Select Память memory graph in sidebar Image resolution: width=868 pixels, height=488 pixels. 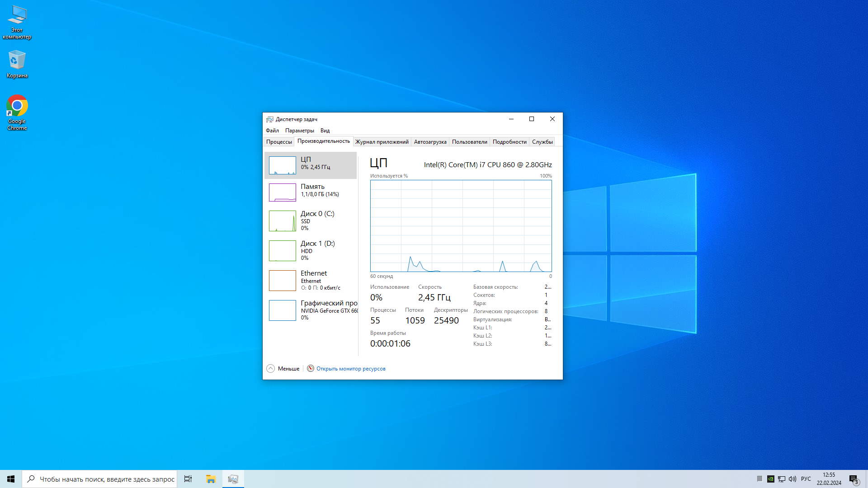283,192
